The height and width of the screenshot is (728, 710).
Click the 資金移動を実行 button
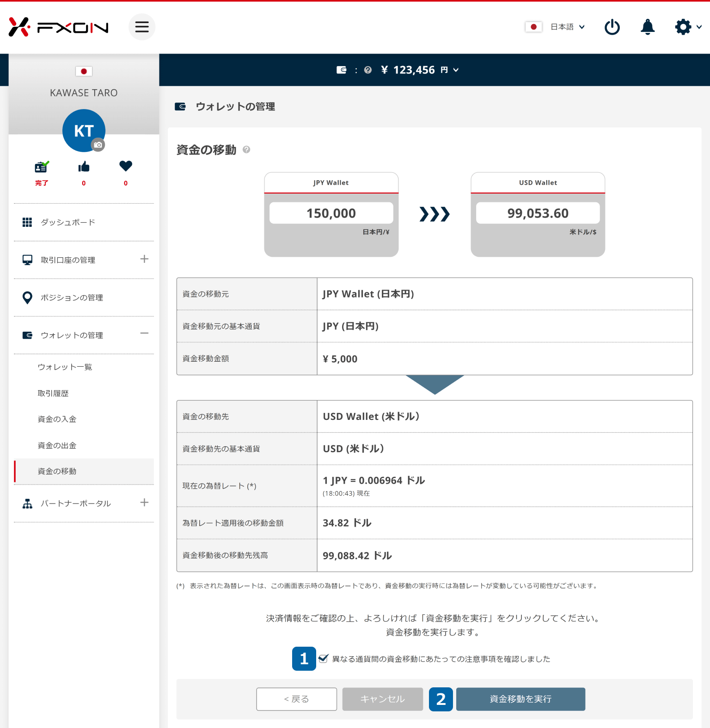(520, 699)
